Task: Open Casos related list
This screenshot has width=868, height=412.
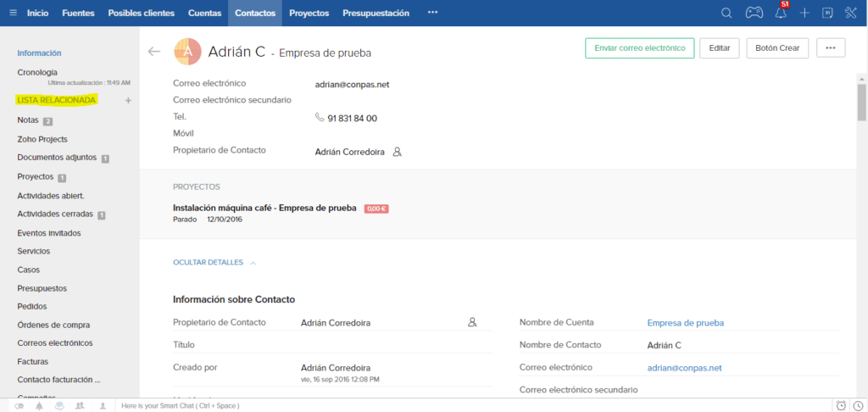Action: tap(28, 270)
